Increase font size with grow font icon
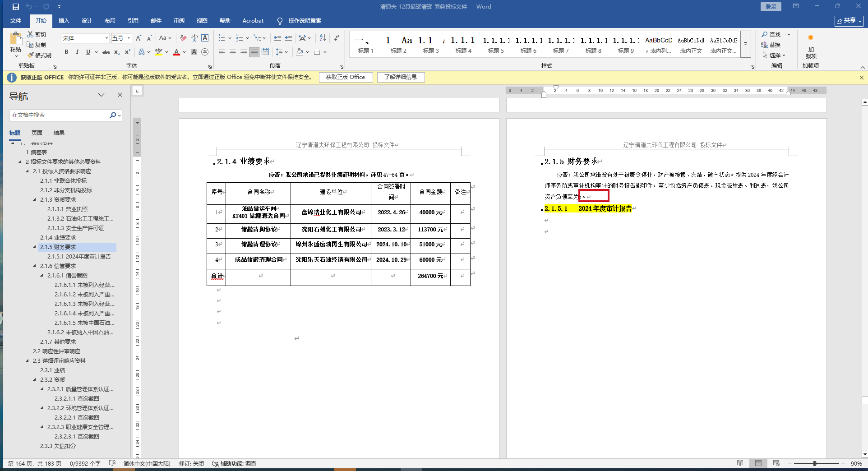The height and width of the screenshot is (471, 868). coord(139,38)
